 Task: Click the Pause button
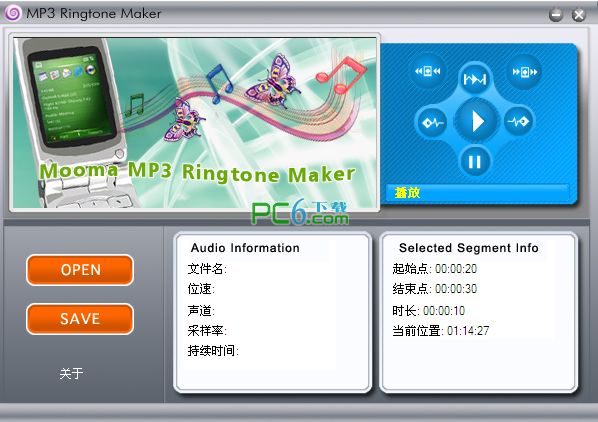(x=475, y=162)
